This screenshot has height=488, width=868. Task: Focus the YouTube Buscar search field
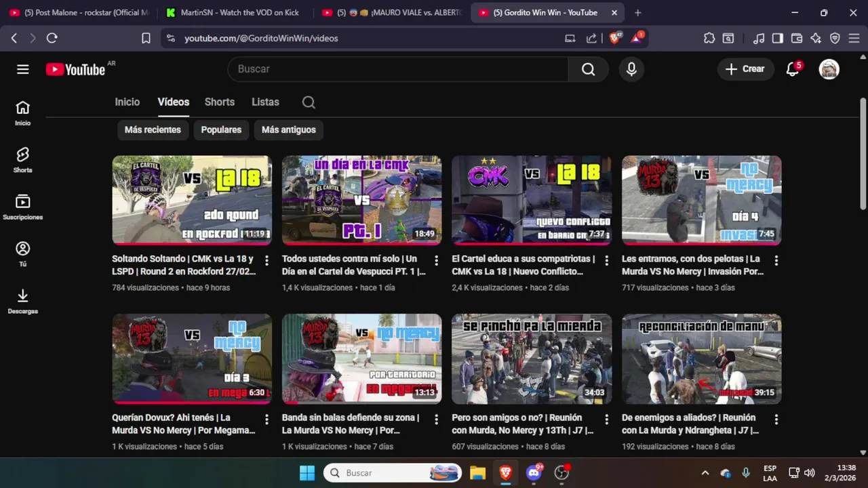(398, 69)
